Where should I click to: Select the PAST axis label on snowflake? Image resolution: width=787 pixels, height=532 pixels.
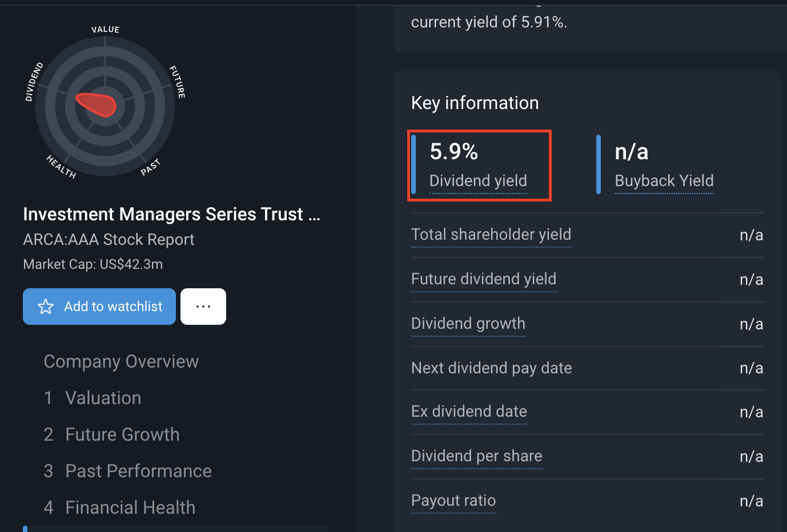[151, 167]
